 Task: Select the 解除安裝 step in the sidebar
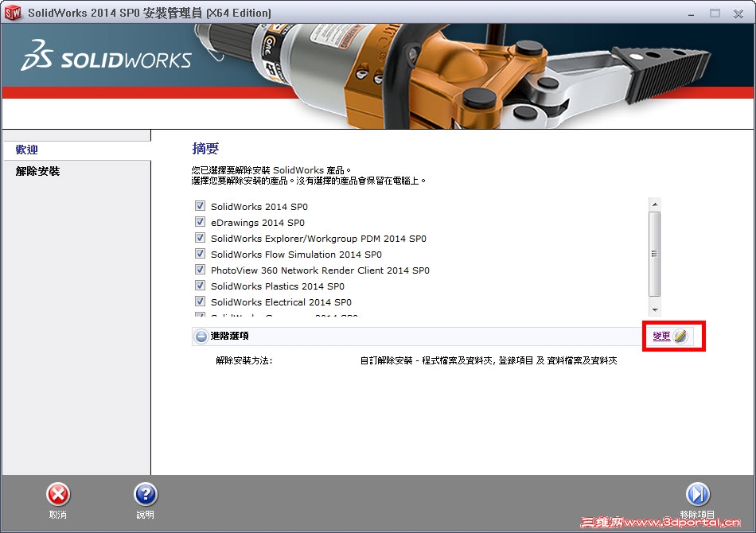click(x=37, y=171)
